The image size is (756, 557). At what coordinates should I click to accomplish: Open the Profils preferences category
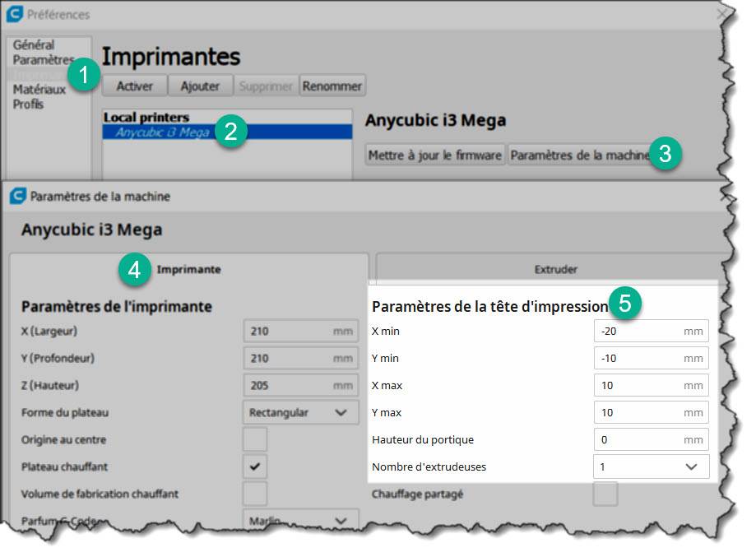[x=28, y=104]
